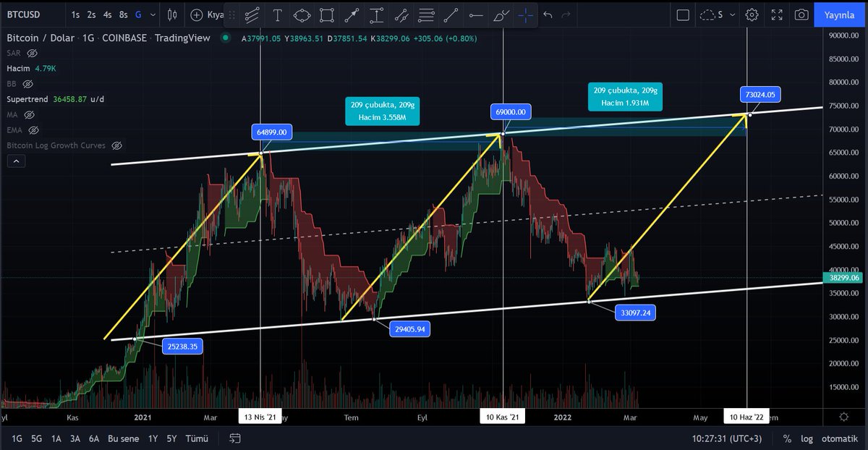Image resolution: width=868 pixels, height=450 pixels.
Task: Select the 4s timeframe
Action: [107, 14]
